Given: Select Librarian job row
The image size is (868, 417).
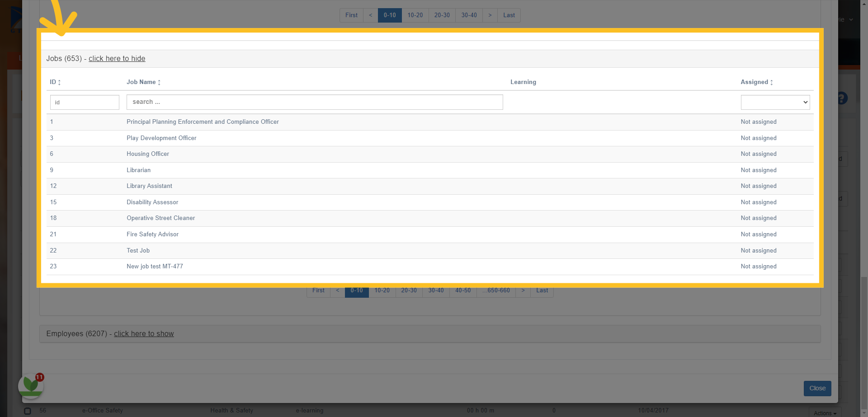Looking at the screenshot, I should tap(430, 170).
